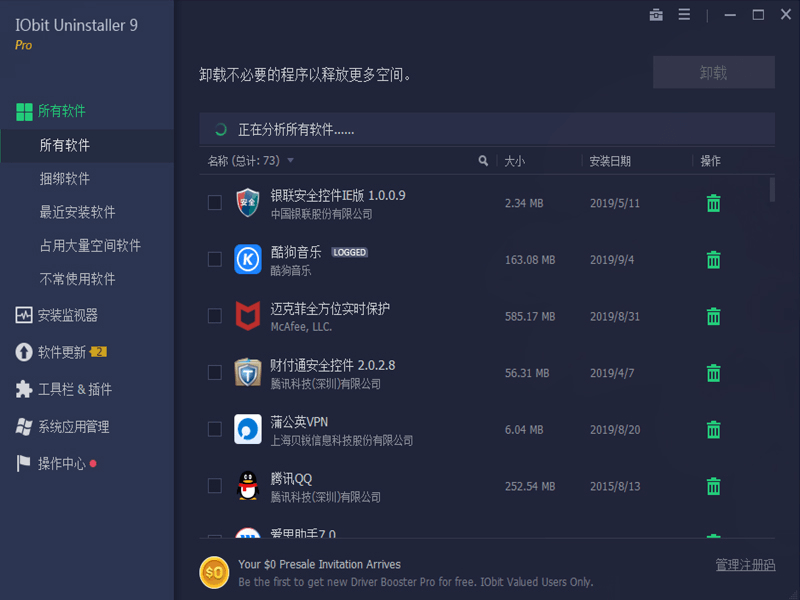Expand the 名称 (总计: 73) sort dropdown arrow
Image resolution: width=800 pixels, height=600 pixels.
coord(290,161)
